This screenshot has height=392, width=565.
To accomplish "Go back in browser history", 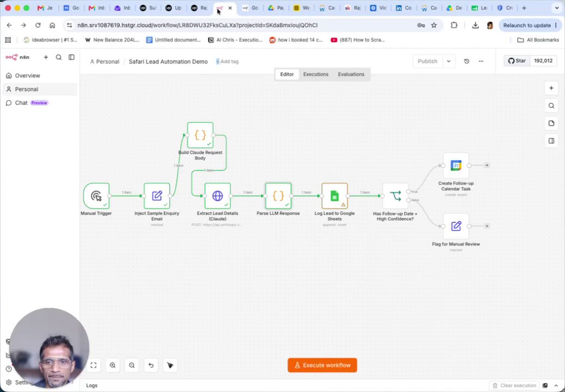I will 9,25.
